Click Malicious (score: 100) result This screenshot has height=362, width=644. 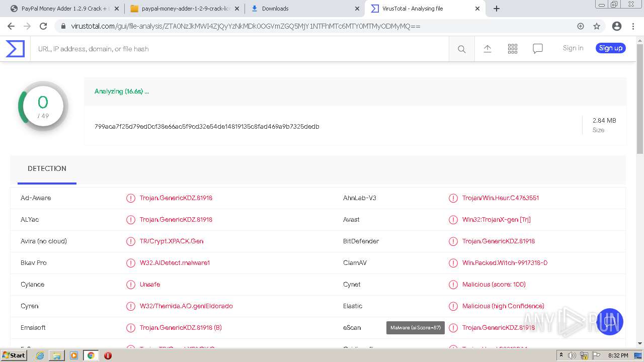(494, 284)
